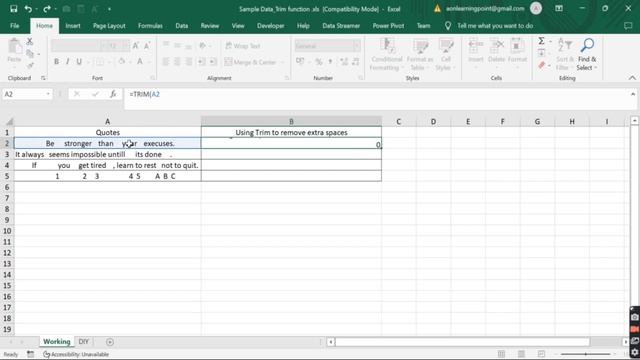The width and height of the screenshot is (640, 360).
Task: Switch to Page Break Preview in status bar
Action: coord(541,354)
